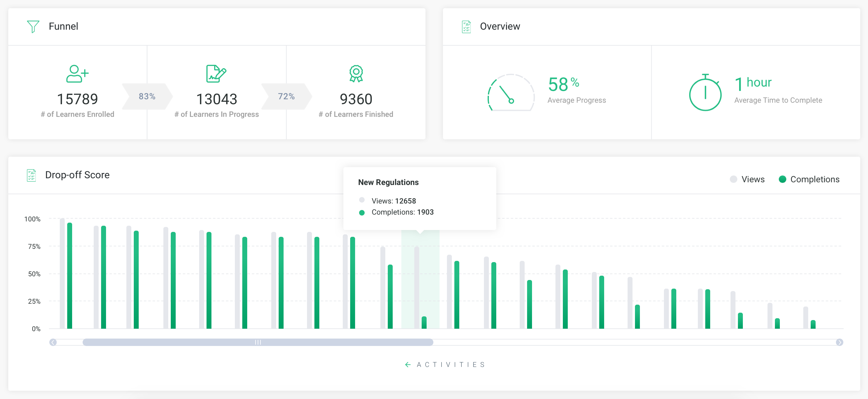Click the Overview checklist document icon
Image resolution: width=868 pixels, height=399 pixels.
point(466,26)
